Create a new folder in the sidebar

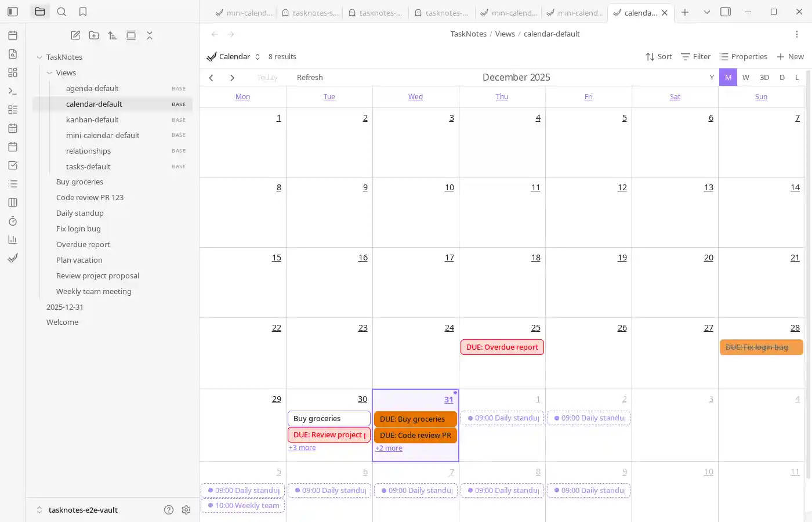pyautogui.click(x=94, y=35)
